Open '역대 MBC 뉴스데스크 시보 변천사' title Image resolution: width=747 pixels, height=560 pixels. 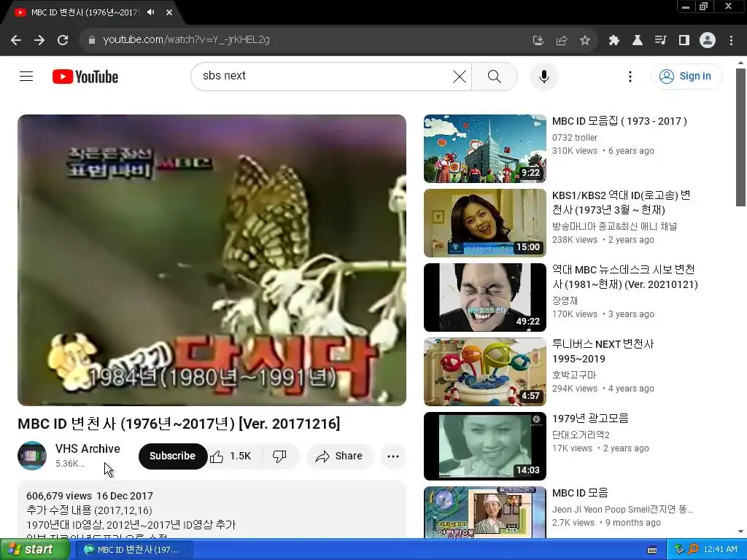[625, 276]
